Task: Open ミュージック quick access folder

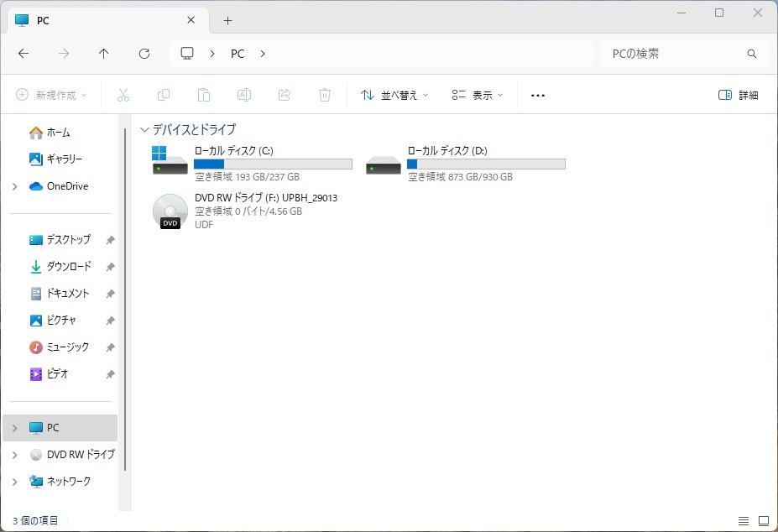Action: 60,347
